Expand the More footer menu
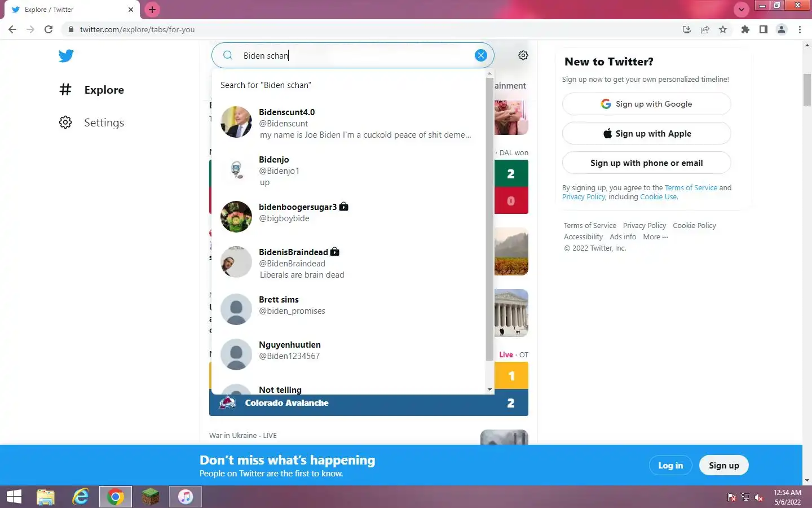This screenshot has height=508, width=812. point(655,237)
